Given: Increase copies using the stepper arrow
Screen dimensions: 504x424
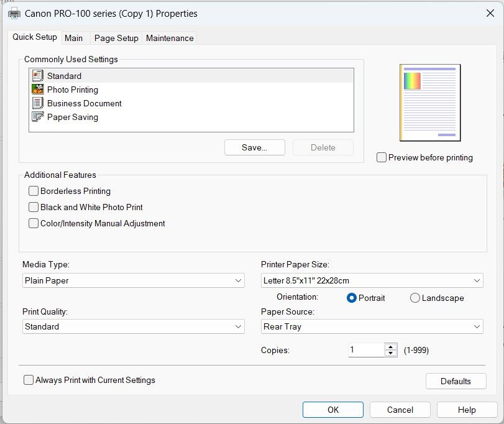Looking at the screenshot, I should pos(391,346).
